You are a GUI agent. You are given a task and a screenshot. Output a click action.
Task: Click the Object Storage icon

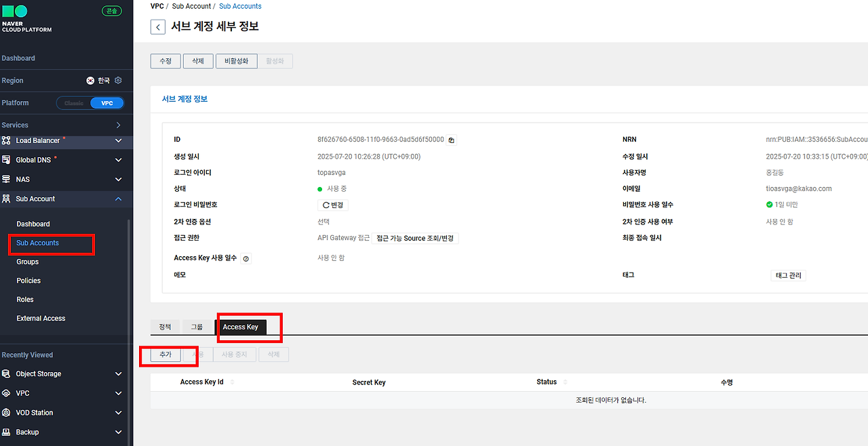click(6, 373)
